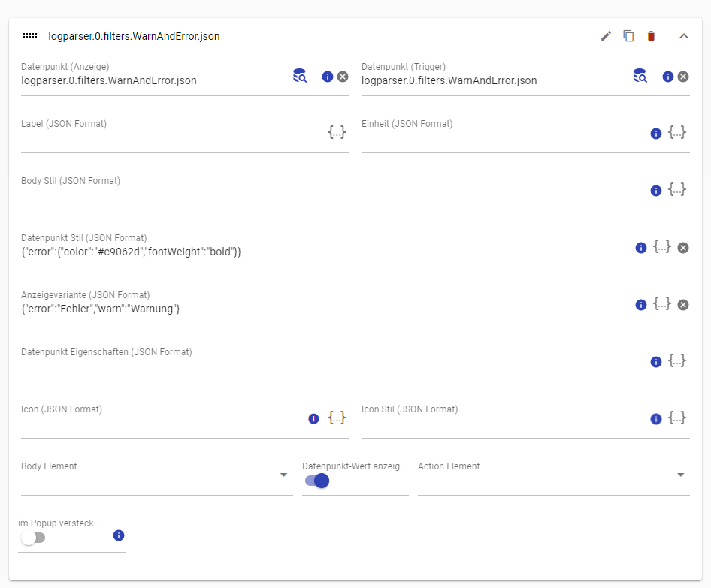Open the Body Element dropdown
711x588 pixels.
coord(284,475)
